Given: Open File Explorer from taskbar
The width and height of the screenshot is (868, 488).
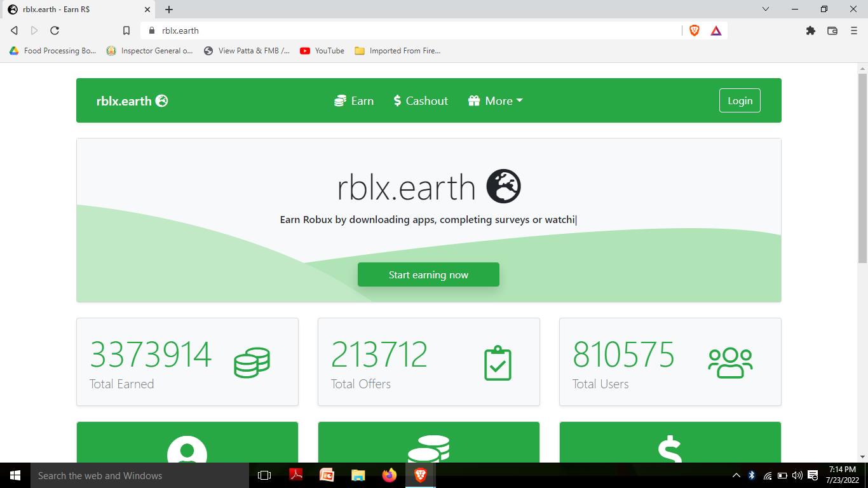Looking at the screenshot, I should 358,475.
